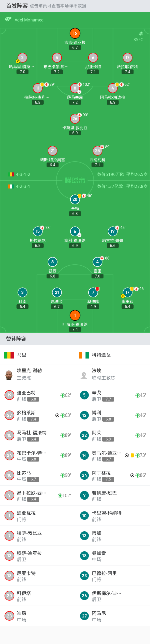Click Mali flag next to 4-3-1-2 formation
Image resolution: width=150 pixels, height=644 pixels.
click(x=11, y=174)
